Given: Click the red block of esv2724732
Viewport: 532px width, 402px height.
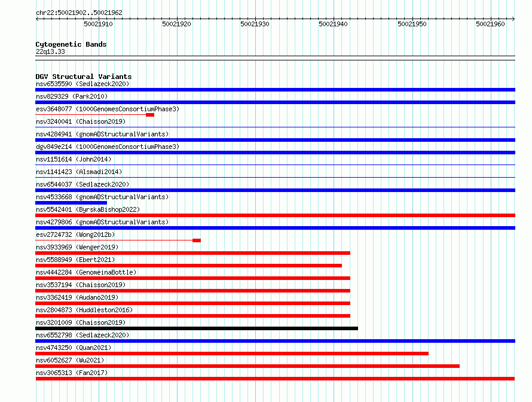Looking at the screenshot, I should 197,240.
